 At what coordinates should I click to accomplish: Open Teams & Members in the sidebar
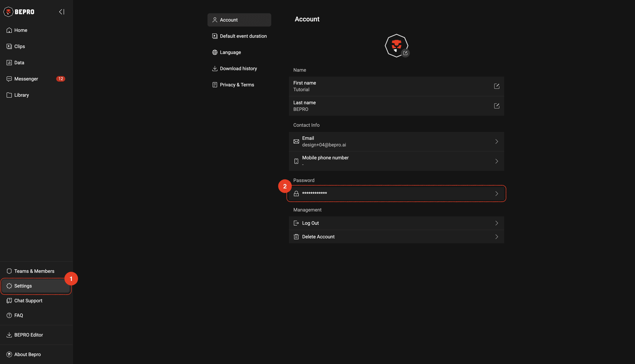click(34, 271)
